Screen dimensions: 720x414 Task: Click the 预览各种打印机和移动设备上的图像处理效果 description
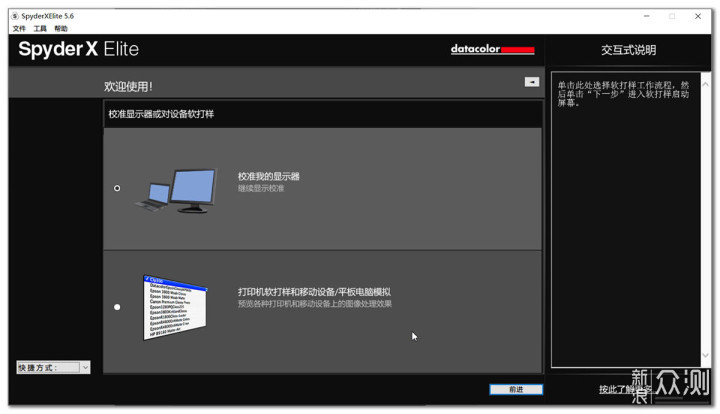315,304
